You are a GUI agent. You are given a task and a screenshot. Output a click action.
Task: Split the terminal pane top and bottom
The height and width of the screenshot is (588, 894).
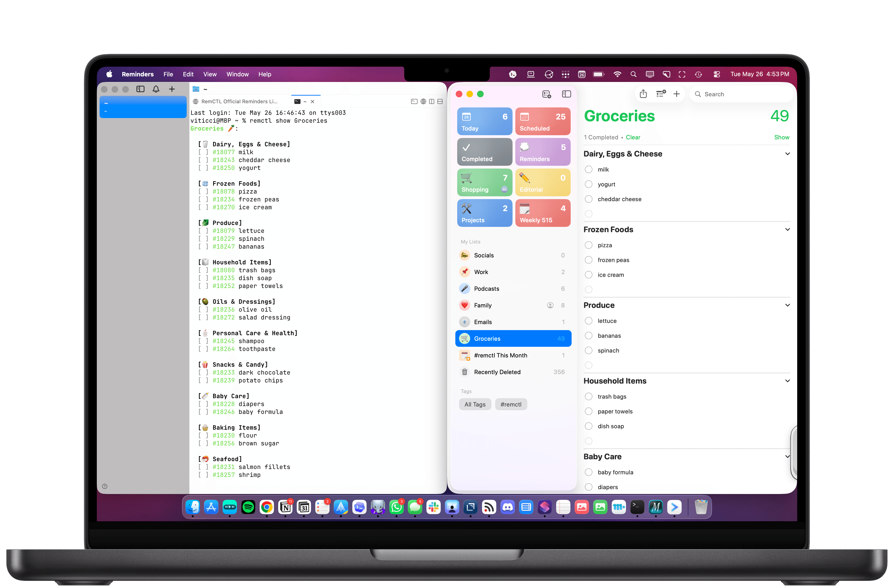[440, 101]
